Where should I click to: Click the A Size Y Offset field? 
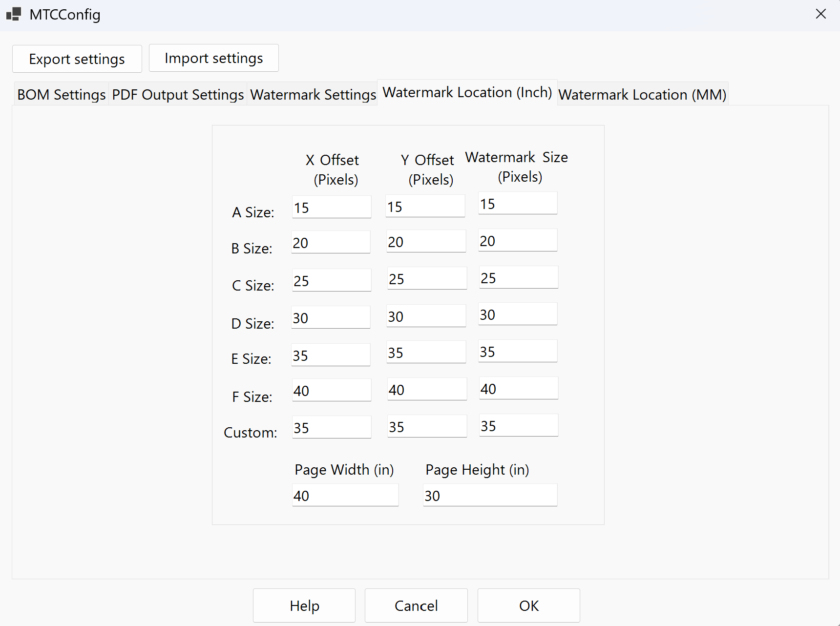pos(425,206)
